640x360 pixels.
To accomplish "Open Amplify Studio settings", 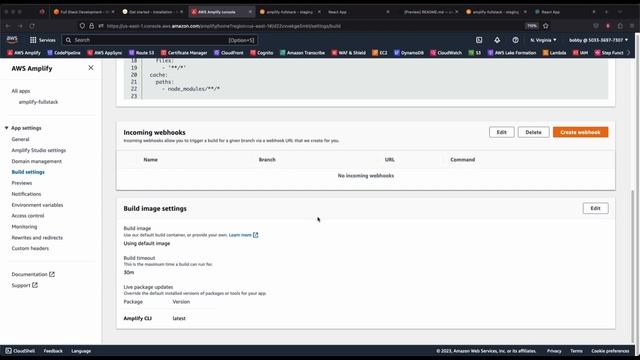I will (x=39, y=150).
